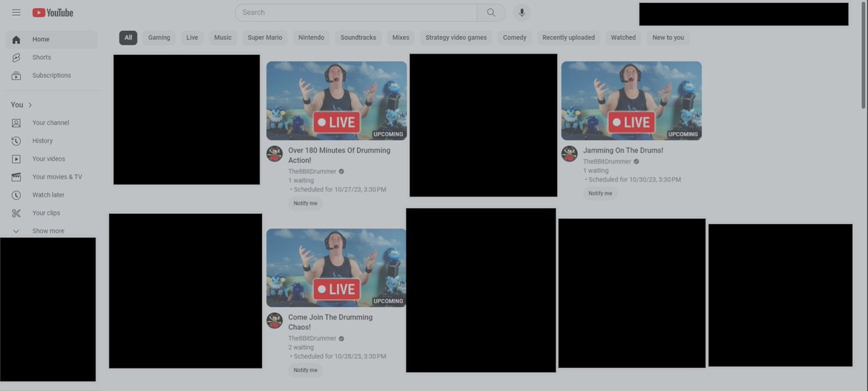
Task: Click the Watch later clock icon
Action: click(x=16, y=195)
